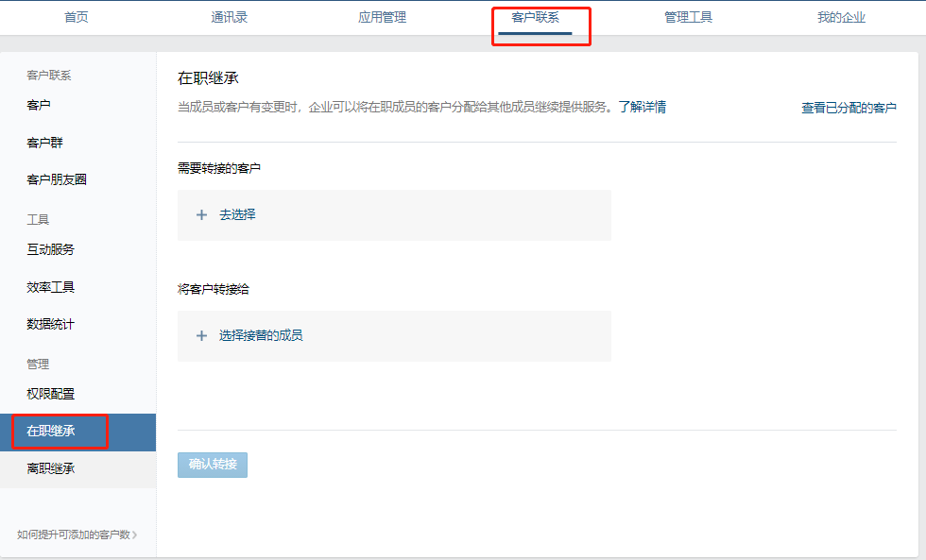Open 客户朋友圈 sidebar item
926x560 pixels.
point(57,179)
